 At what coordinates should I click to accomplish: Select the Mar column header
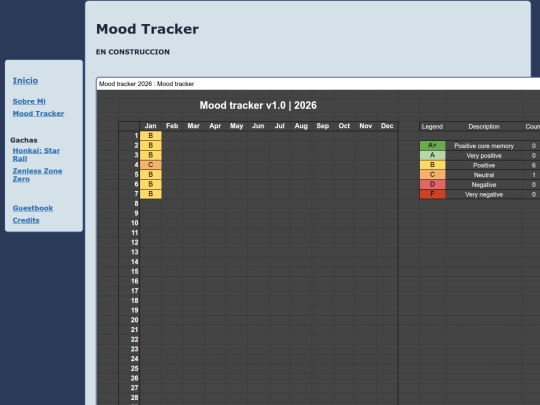pos(194,126)
